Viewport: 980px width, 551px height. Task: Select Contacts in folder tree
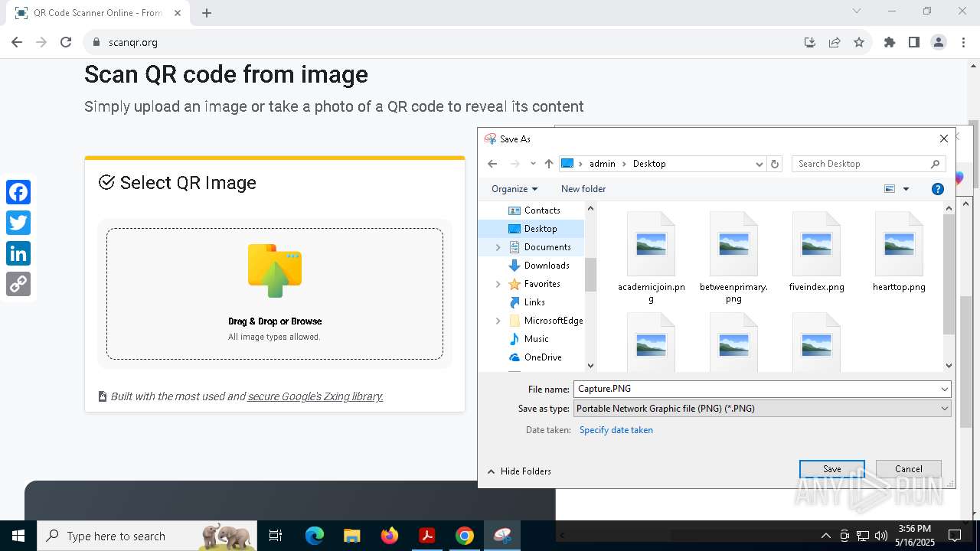tap(542, 210)
